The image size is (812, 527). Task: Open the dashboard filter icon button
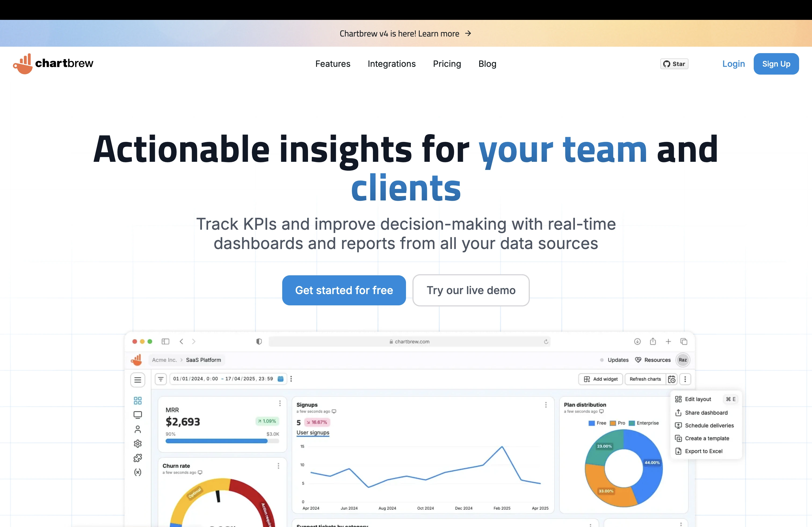(x=161, y=379)
